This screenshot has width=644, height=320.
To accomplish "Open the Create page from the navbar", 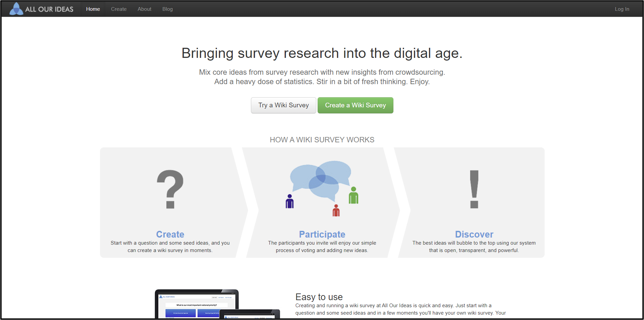I will point(119,9).
